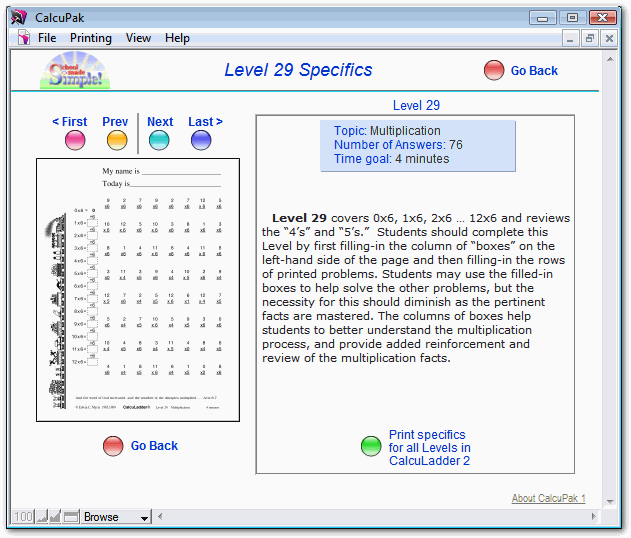Click top right 'Go Back' text
The image size is (631, 538).
coord(534,71)
